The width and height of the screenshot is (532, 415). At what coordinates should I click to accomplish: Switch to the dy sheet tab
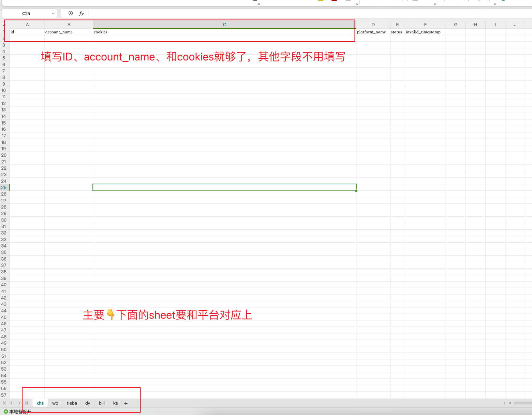[x=88, y=403]
